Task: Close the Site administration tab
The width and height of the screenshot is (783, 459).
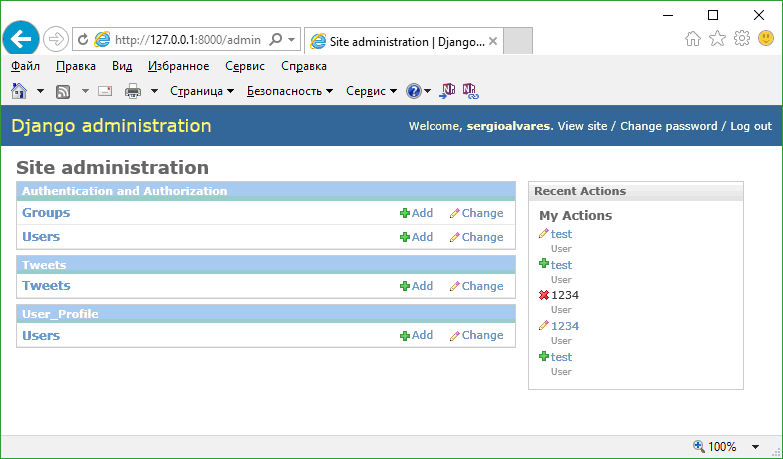Action: pyautogui.click(x=493, y=41)
